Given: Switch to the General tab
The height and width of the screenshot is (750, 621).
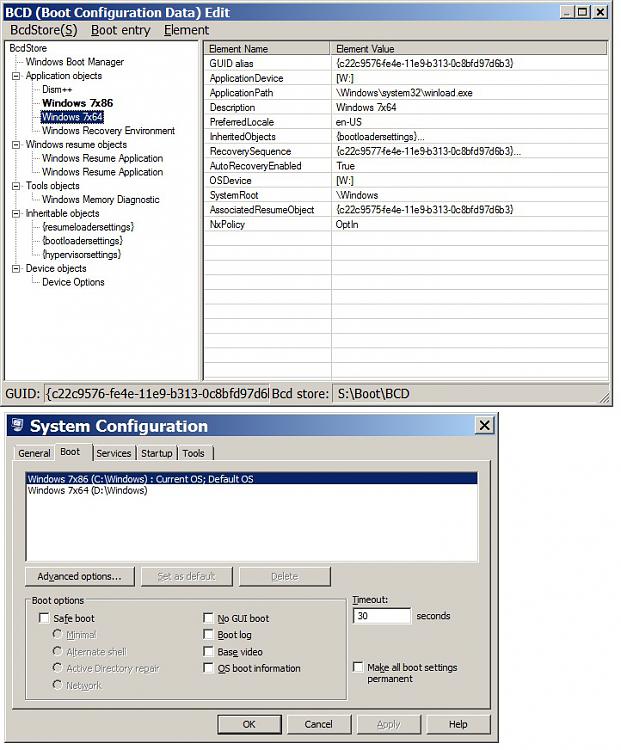Looking at the screenshot, I should (x=34, y=453).
